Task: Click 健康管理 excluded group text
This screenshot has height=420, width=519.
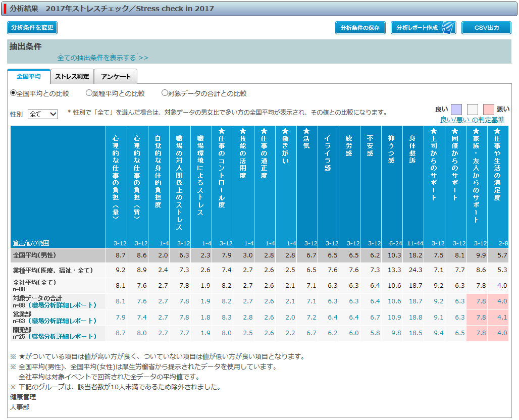Action: coord(23,397)
